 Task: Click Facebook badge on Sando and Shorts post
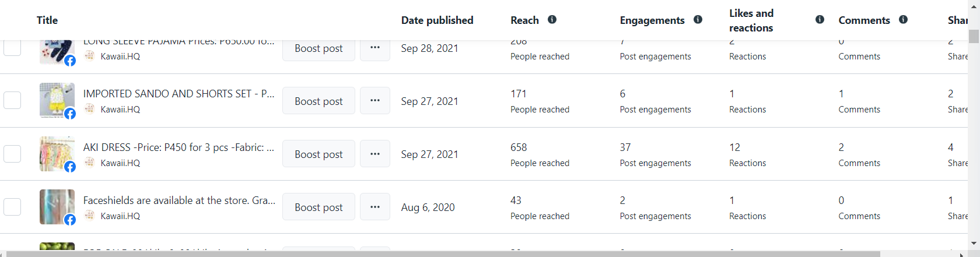[70, 114]
